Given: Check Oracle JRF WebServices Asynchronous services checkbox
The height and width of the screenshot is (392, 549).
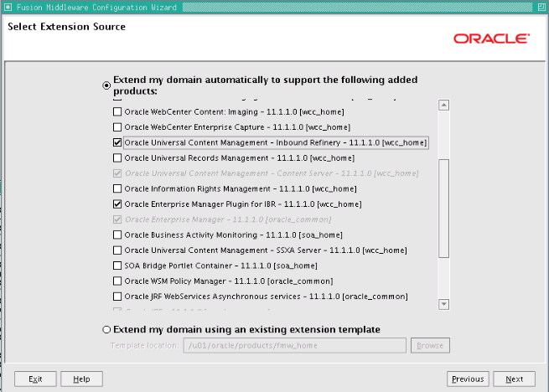Looking at the screenshot, I should click(x=117, y=297).
